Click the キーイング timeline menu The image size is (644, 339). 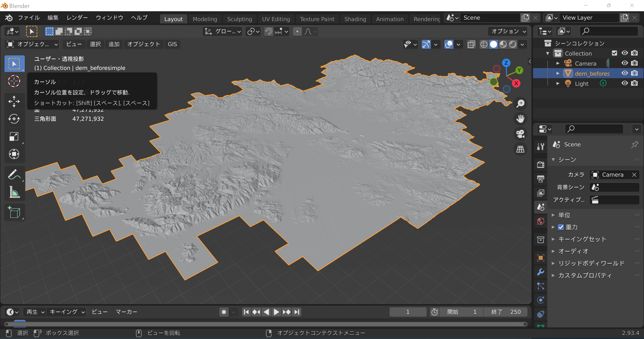coord(67,312)
